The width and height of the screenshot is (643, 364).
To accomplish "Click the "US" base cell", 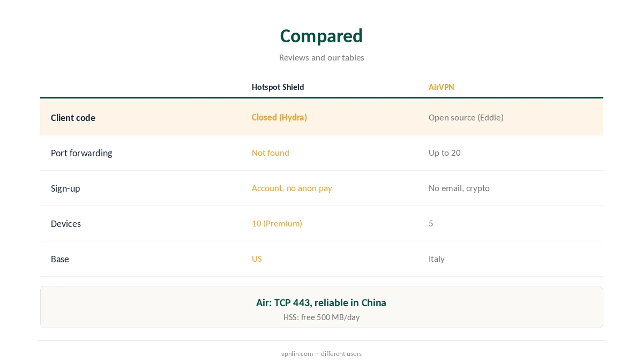I will click(257, 259).
